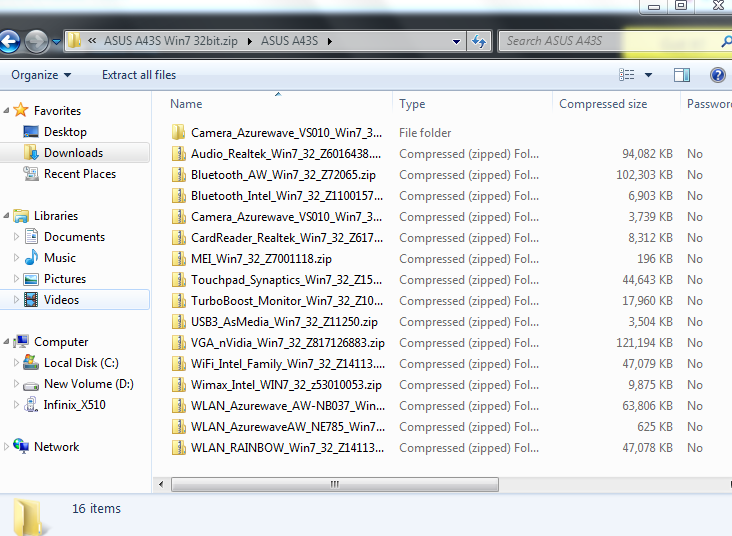Focus the Search ASUS A43S field
732x536 pixels.
615,41
